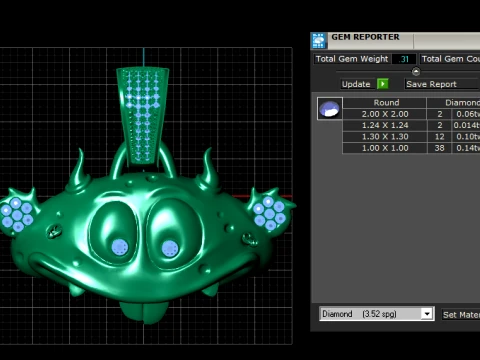Click the Gem Reporter title icon
Screen dimensions: 480x360
click(x=319, y=41)
